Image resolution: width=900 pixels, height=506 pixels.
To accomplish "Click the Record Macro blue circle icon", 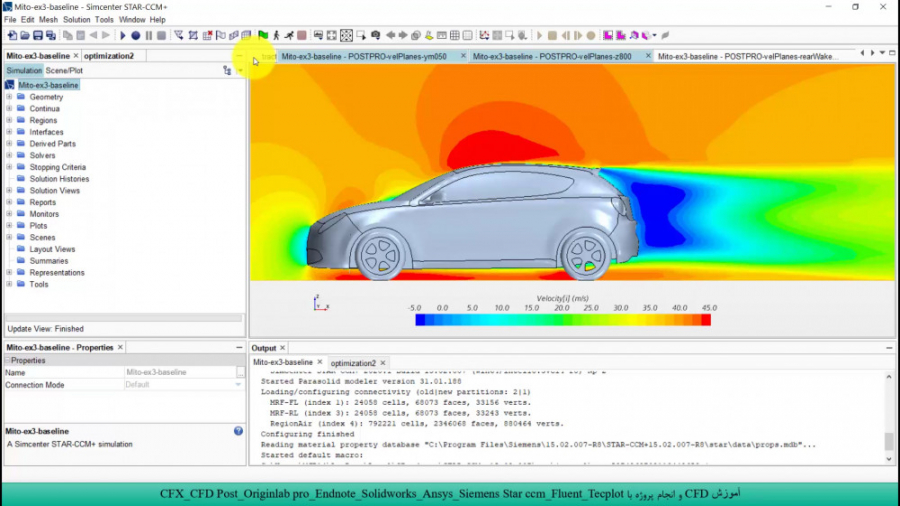I will (135, 36).
